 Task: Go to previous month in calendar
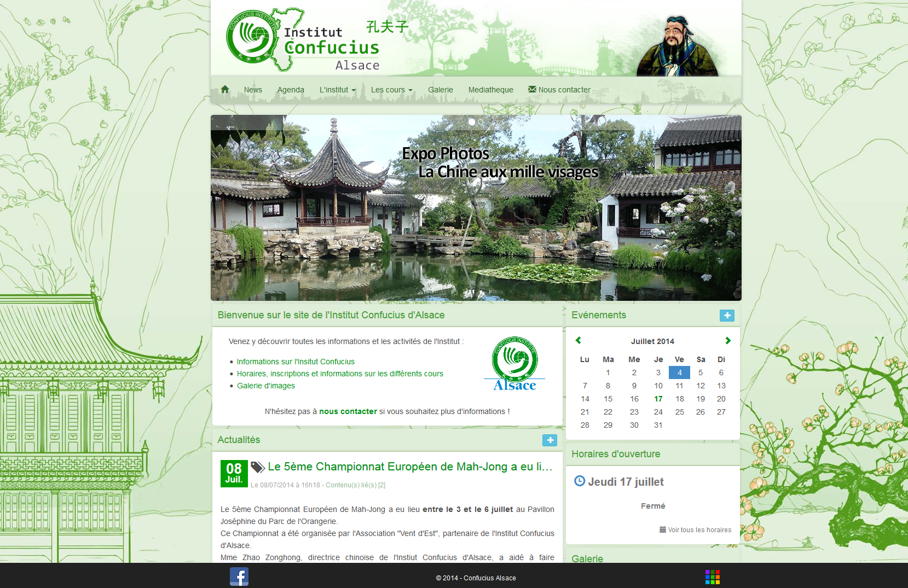[x=578, y=340]
